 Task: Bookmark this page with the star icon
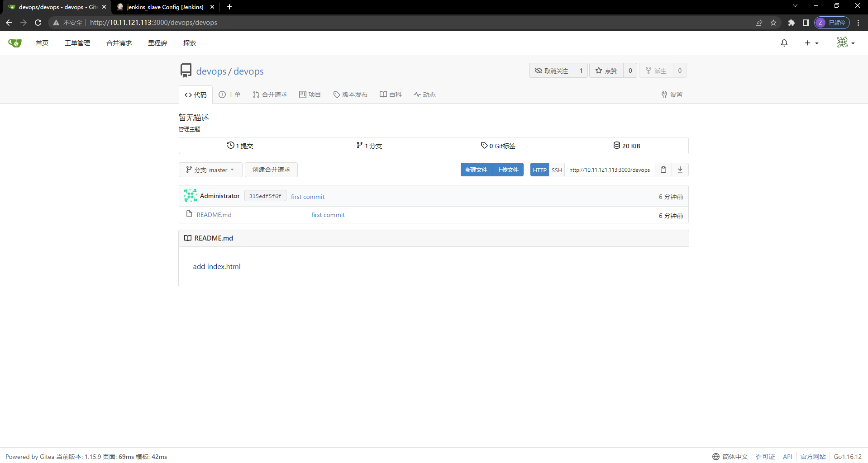773,23
